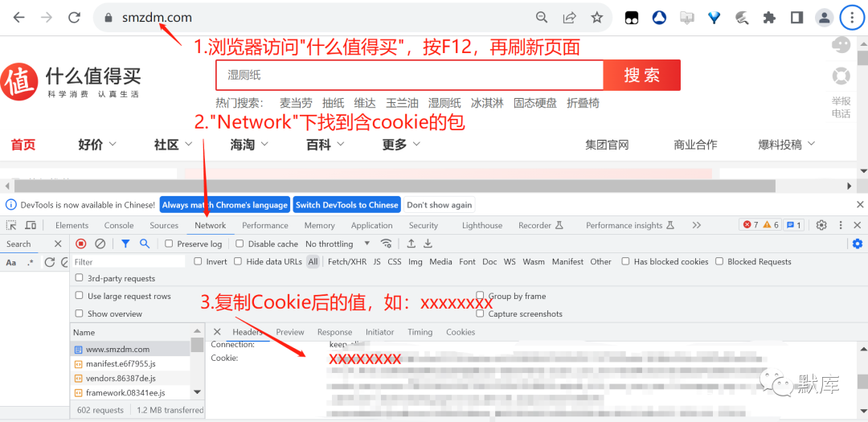The width and height of the screenshot is (868, 422).
Task: Switch to the Sources tab
Action: point(165,225)
